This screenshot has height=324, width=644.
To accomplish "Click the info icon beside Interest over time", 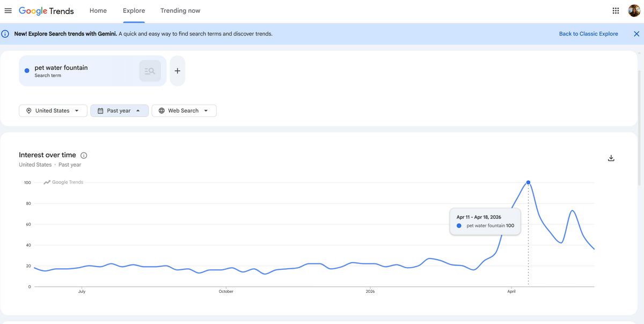I will click(84, 156).
